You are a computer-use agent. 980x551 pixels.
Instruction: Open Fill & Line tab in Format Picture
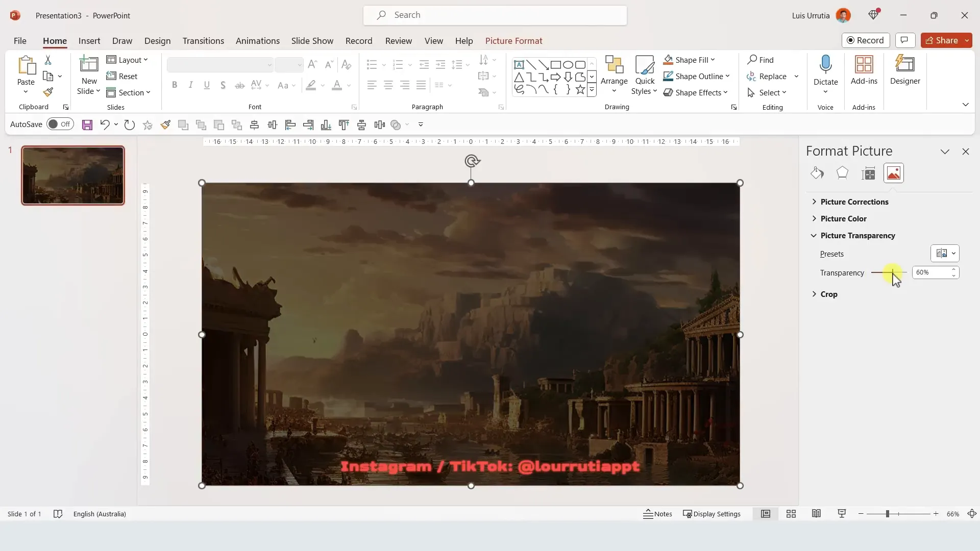point(817,173)
